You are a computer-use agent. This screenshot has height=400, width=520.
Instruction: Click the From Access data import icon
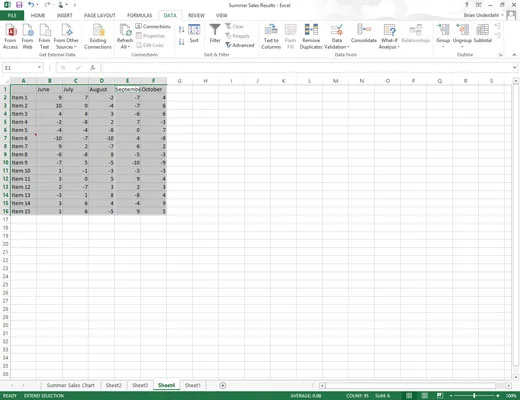coord(10,37)
